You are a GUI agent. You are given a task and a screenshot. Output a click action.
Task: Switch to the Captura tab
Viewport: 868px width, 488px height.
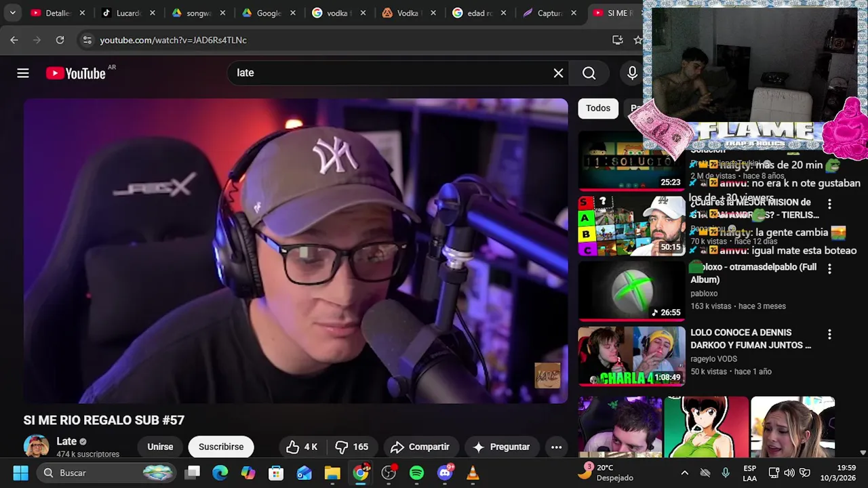pos(548,13)
